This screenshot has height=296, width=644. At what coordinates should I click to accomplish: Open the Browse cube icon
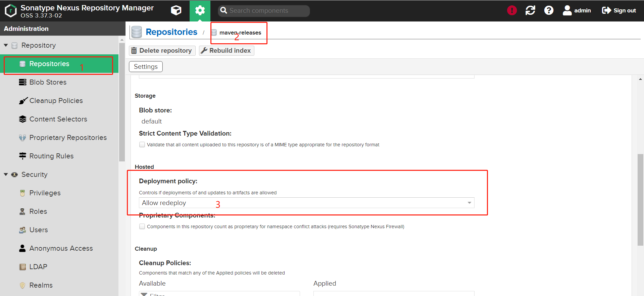point(176,10)
